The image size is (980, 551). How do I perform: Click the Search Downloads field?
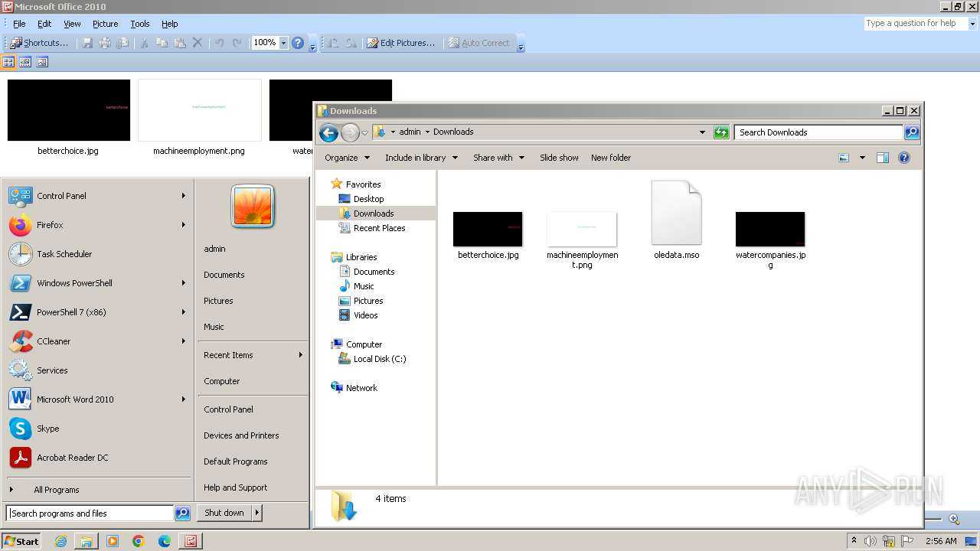tap(818, 132)
